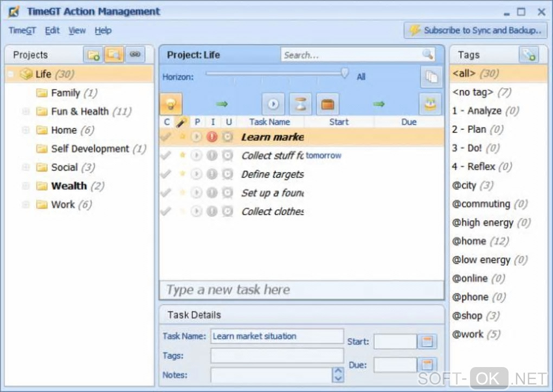Click play icon on Collect stuff task
Screen dimensions: 553x392
pyautogui.click(x=196, y=155)
